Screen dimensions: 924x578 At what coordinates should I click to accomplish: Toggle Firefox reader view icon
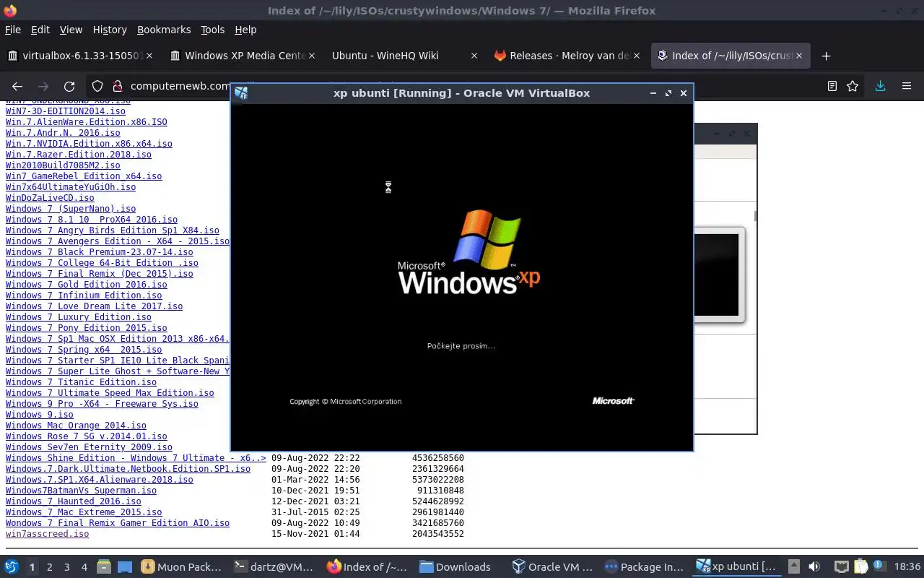(832, 86)
